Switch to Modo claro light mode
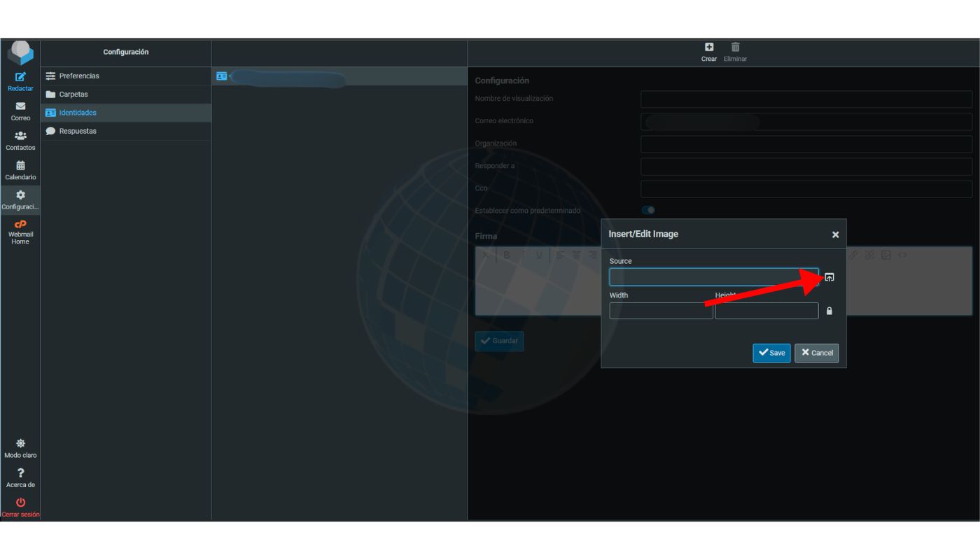This screenshot has width=980, height=560. coord(20,444)
